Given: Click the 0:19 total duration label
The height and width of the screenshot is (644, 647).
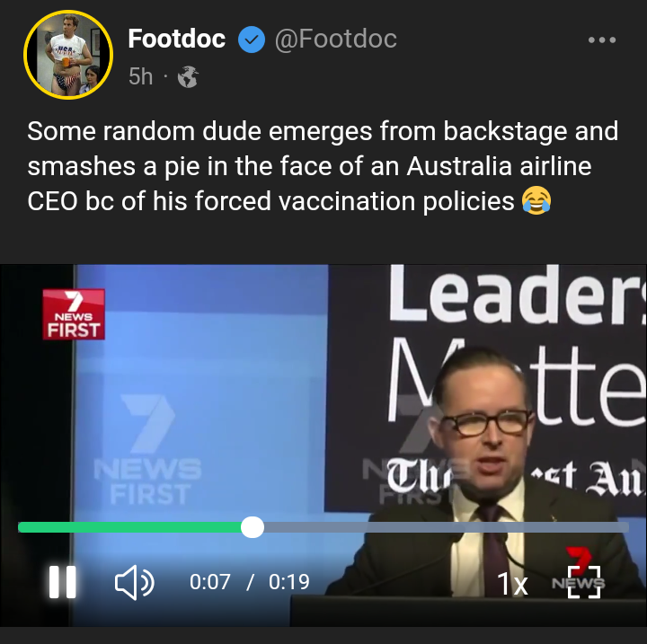Looking at the screenshot, I should (288, 582).
